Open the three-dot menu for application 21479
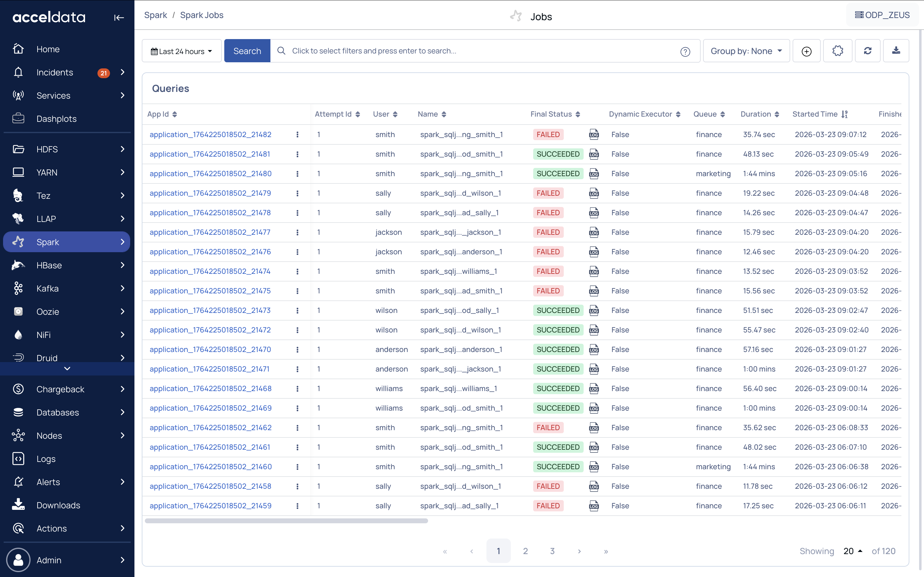This screenshot has width=924, height=577. point(297,193)
